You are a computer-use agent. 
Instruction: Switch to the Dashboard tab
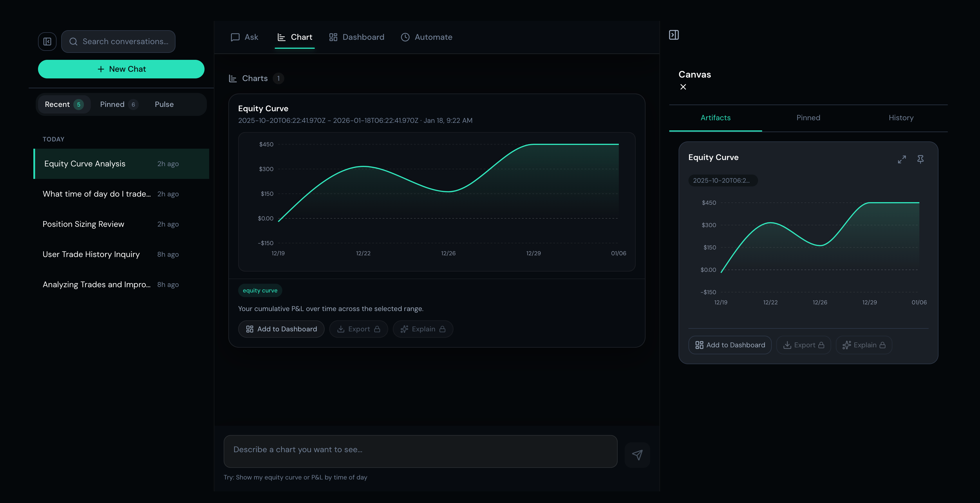[x=357, y=37]
